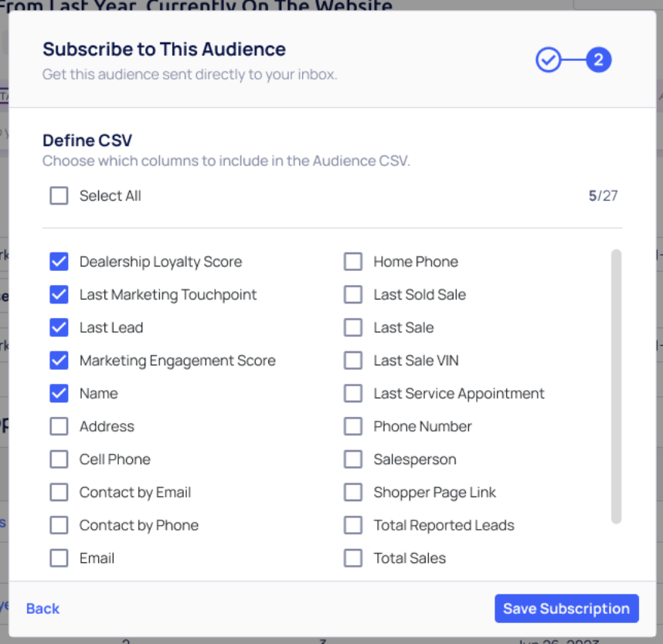663x644 pixels.
Task: Enable Last Service Appointment column
Action: 353,394
